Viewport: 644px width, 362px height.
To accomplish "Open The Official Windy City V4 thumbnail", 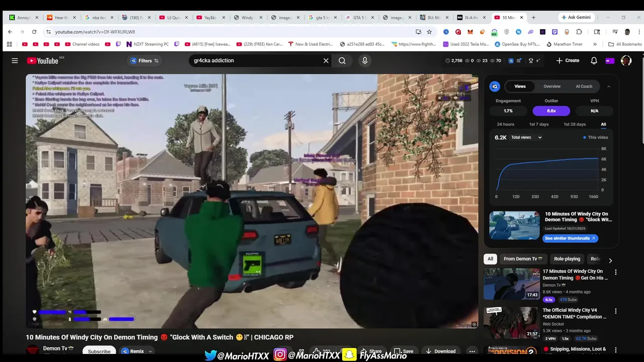I will 512,323.
